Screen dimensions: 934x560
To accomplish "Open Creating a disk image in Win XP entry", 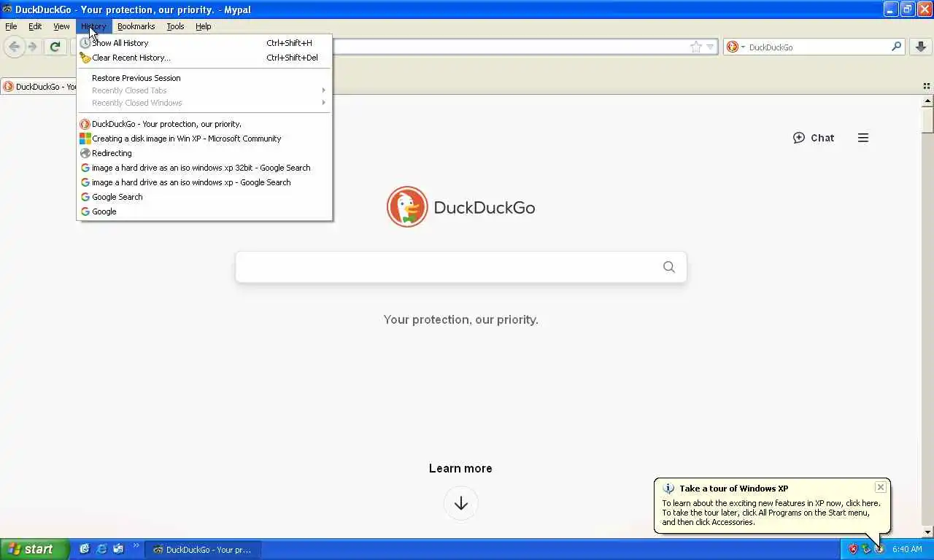I will click(204, 139).
